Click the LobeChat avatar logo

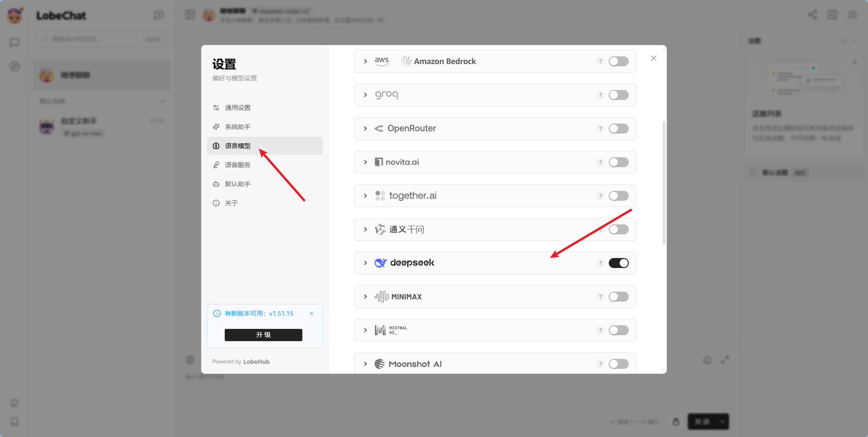coord(15,16)
